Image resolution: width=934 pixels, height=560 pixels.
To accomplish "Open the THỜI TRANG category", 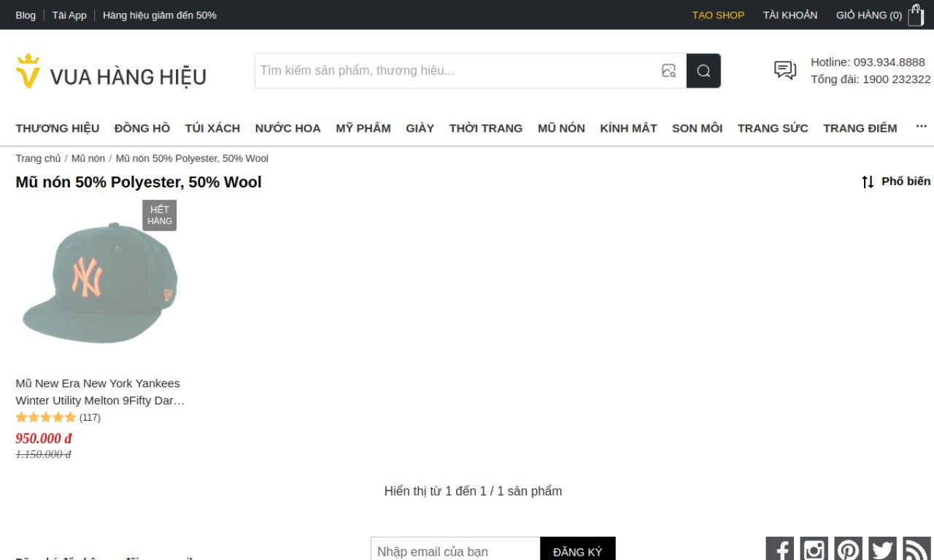I will click(x=486, y=128).
